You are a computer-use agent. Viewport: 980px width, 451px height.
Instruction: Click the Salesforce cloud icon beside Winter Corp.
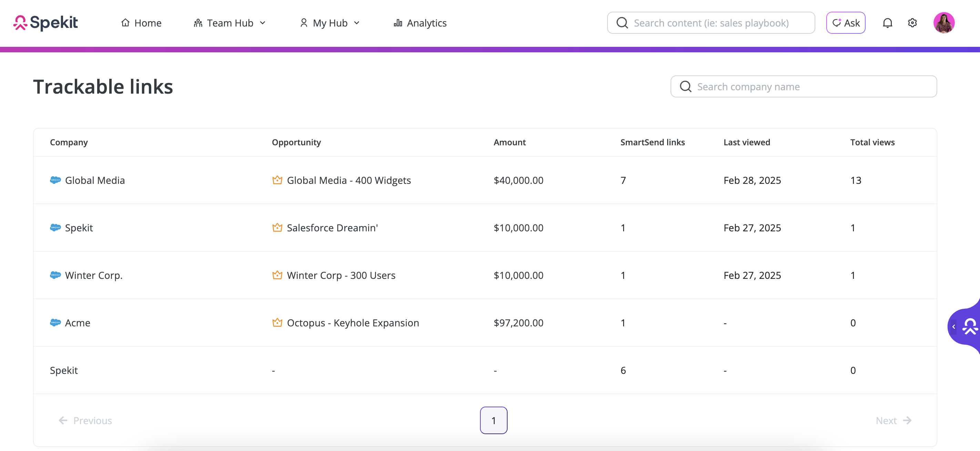55,275
